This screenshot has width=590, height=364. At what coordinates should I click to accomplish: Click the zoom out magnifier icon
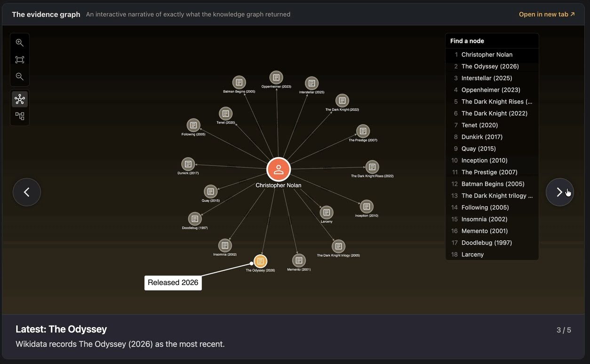(x=19, y=76)
